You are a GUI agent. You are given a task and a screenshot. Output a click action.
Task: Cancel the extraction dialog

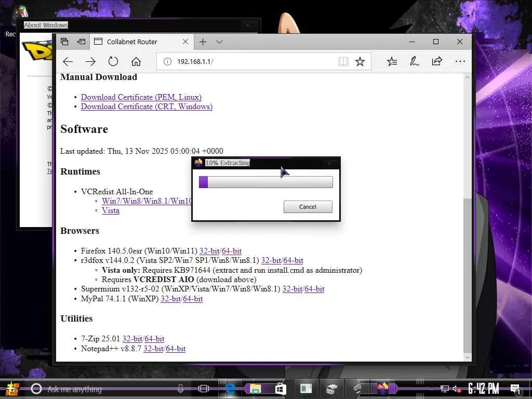click(x=308, y=207)
